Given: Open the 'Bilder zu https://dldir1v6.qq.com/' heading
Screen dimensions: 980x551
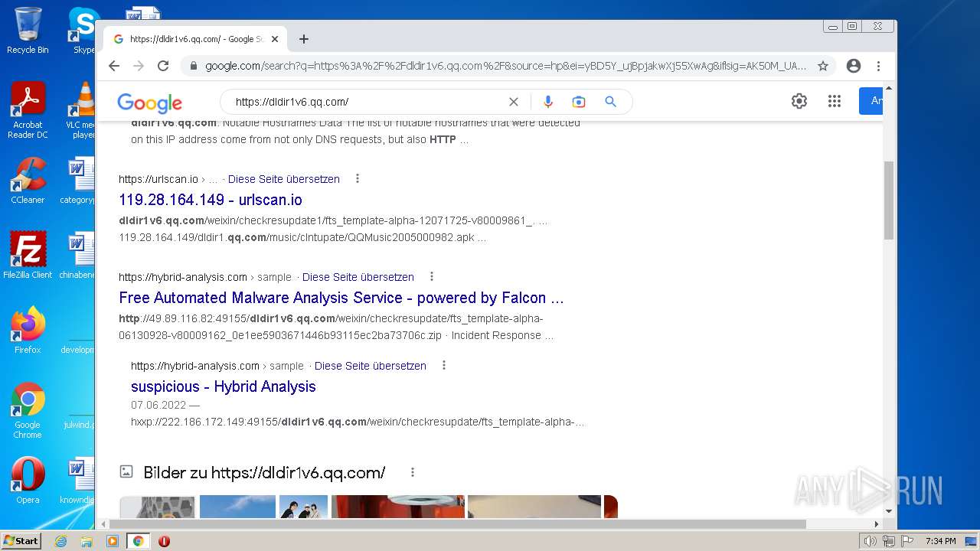Looking at the screenshot, I should coord(264,473).
